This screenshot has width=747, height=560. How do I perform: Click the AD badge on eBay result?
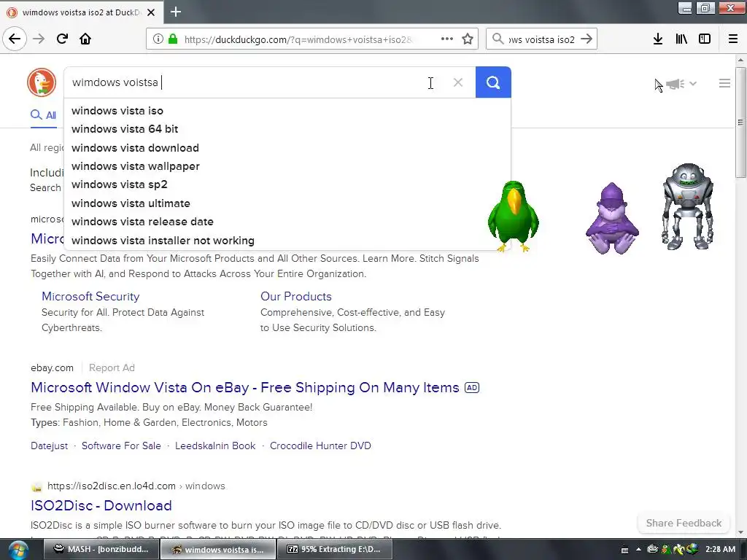point(472,388)
